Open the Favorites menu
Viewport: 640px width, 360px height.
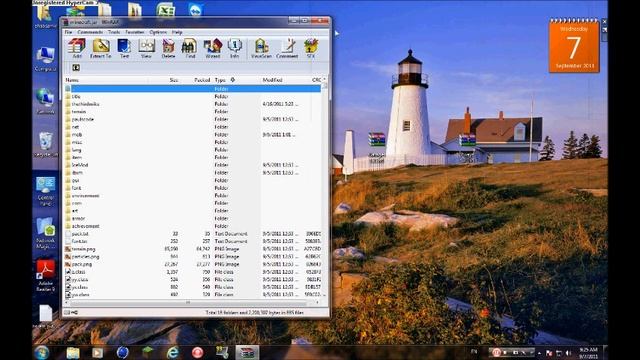135,32
